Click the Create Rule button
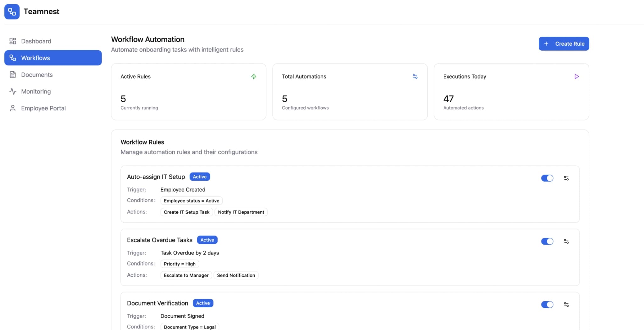644x330 pixels. click(563, 43)
